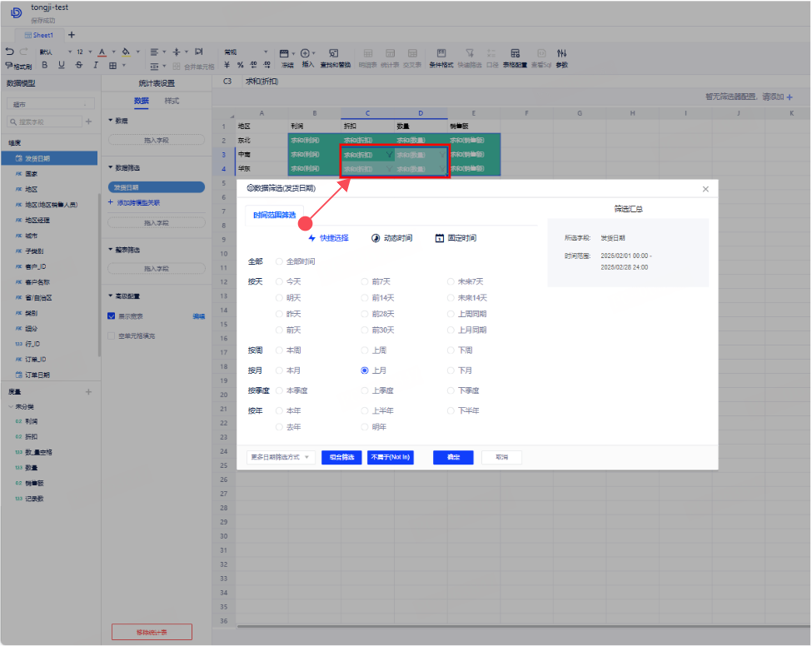Open the 时间范围筛选 tab
This screenshot has width=812, height=646.
pyautogui.click(x=274, y=215)
